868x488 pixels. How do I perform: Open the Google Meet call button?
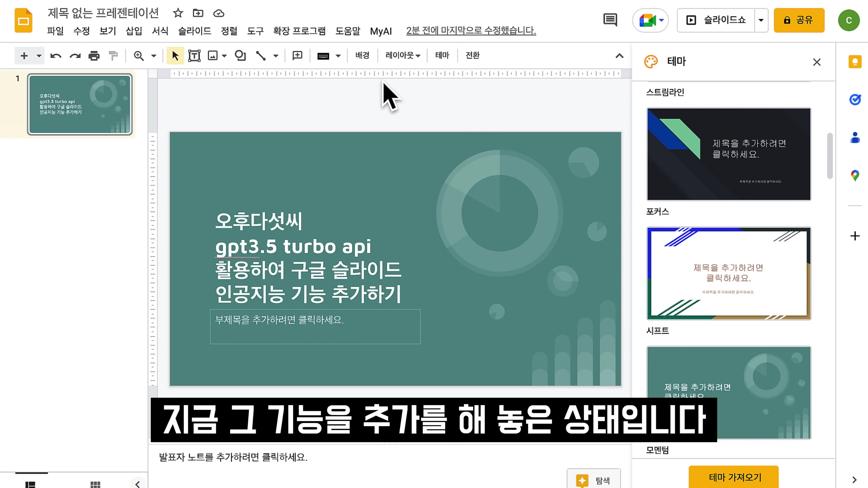[x=650, y=20]
